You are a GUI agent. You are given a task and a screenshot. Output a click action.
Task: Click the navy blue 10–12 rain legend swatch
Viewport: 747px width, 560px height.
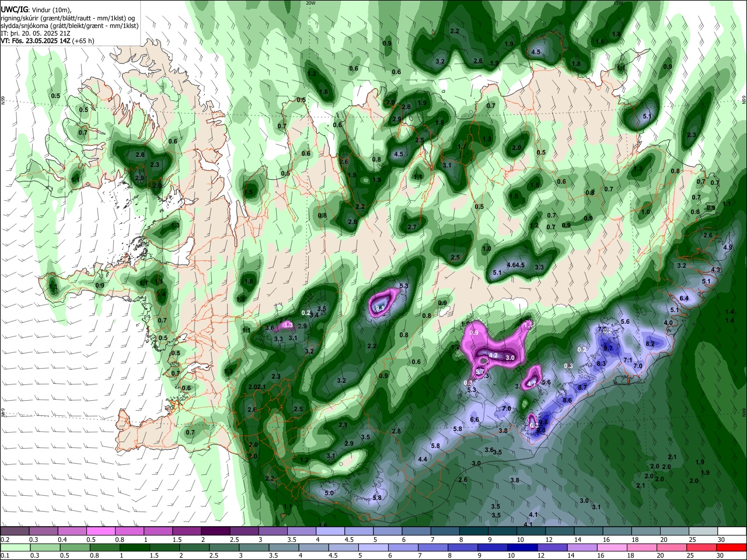coord(522,547)
